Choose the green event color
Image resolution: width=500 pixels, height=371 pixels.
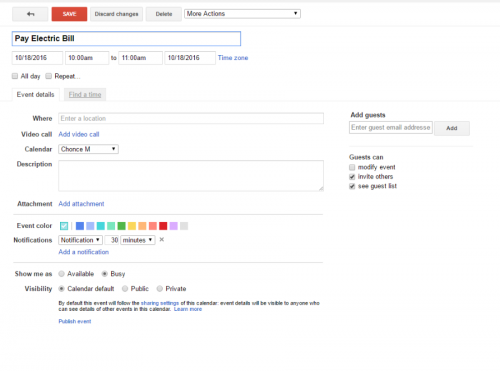pyautogui.click(x=121, y=226)
